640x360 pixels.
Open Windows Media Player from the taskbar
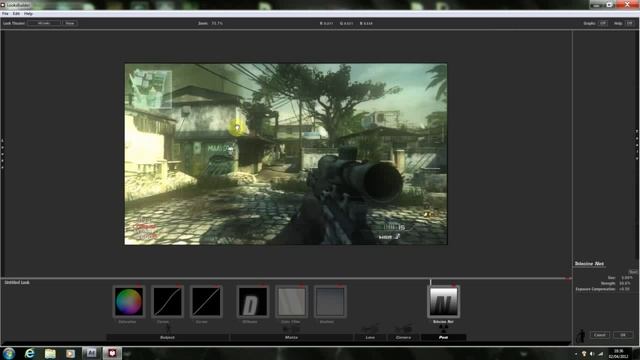(x=70, y=353)
